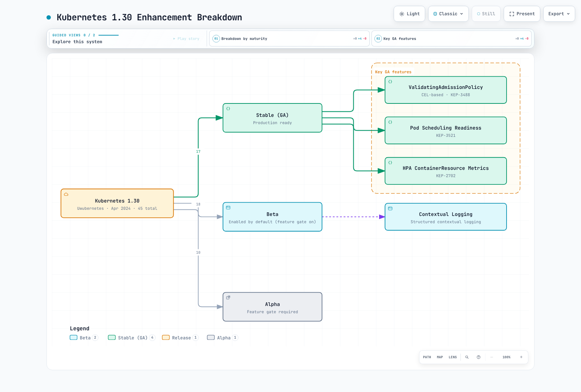The image size is (581, 392).
Task: Click the external window icon on Alpha node
Action: (228, 298)
